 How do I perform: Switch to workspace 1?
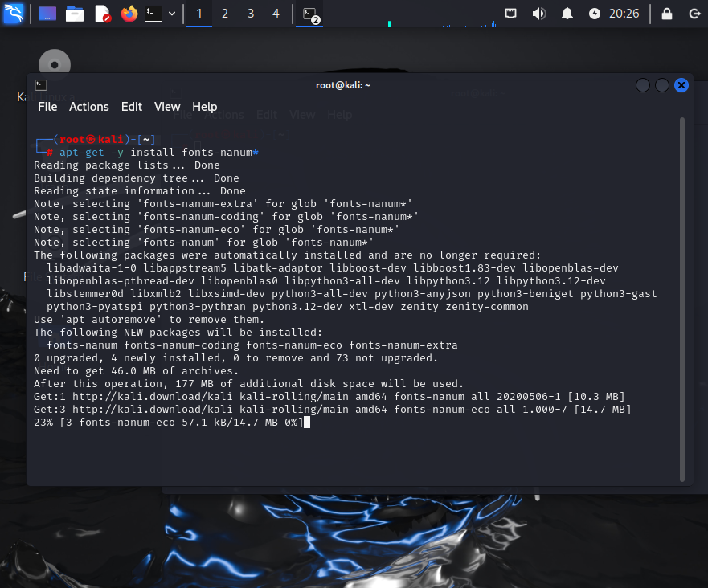[199, 14]
